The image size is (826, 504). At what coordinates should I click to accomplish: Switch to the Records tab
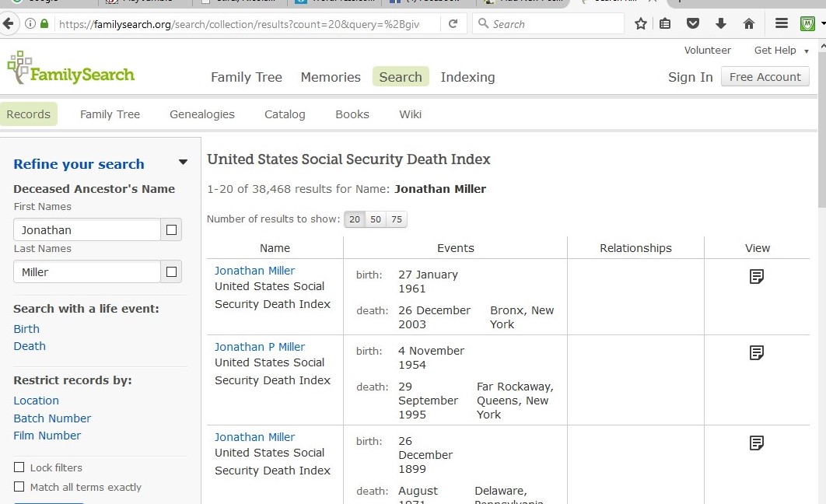[29, 114]
